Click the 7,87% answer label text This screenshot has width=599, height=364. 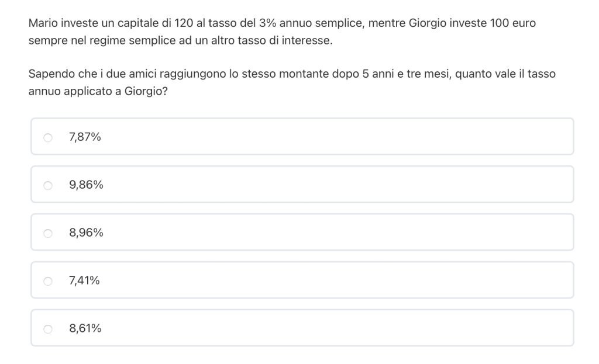(x=85, y=137)
